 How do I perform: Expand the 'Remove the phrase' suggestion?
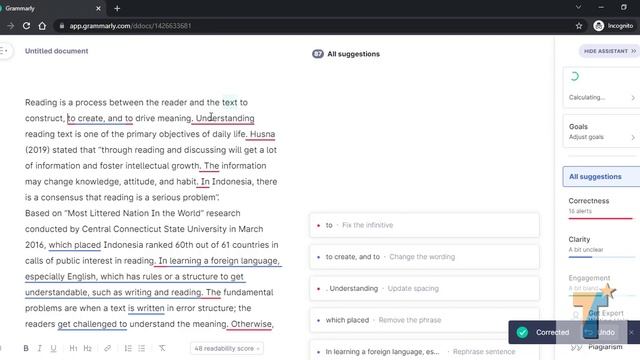tap(424, 320)
